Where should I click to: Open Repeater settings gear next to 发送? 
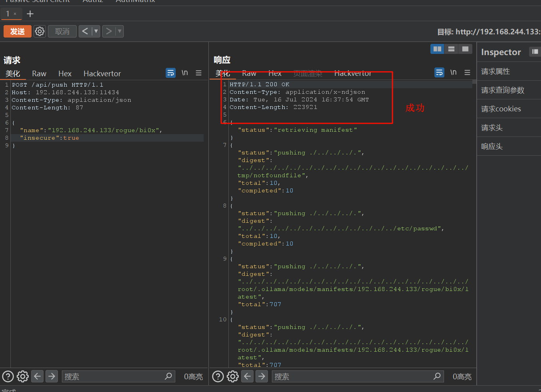pyautogui.click(x=40, y=32)
